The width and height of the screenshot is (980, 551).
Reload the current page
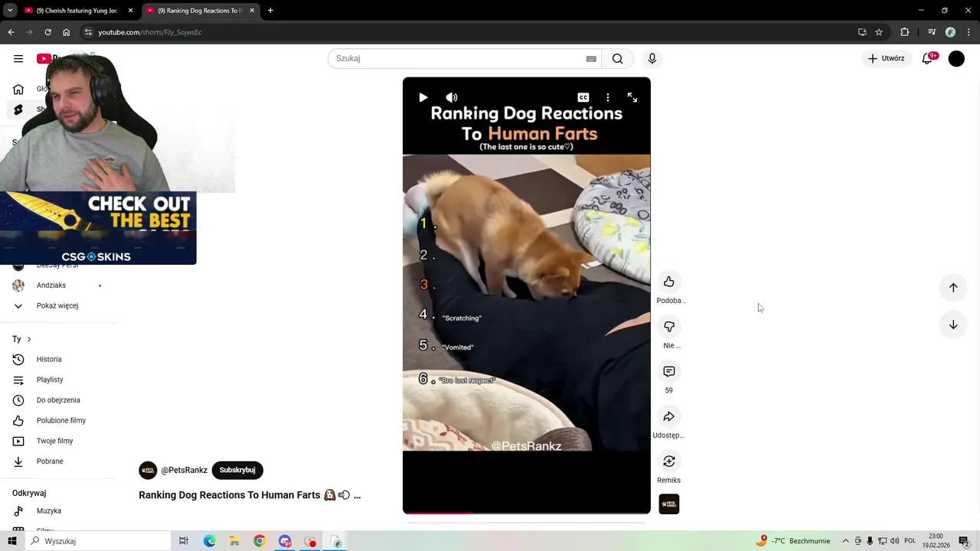[47, 32]
